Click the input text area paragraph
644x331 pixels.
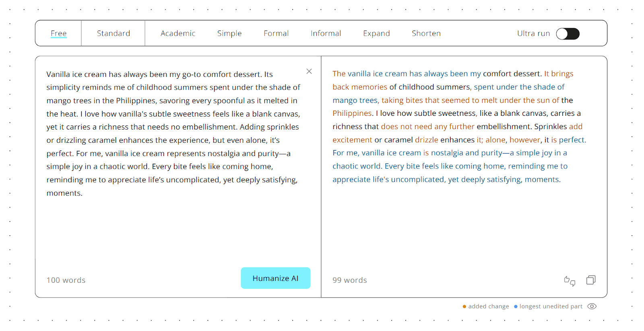coord(173,134)
